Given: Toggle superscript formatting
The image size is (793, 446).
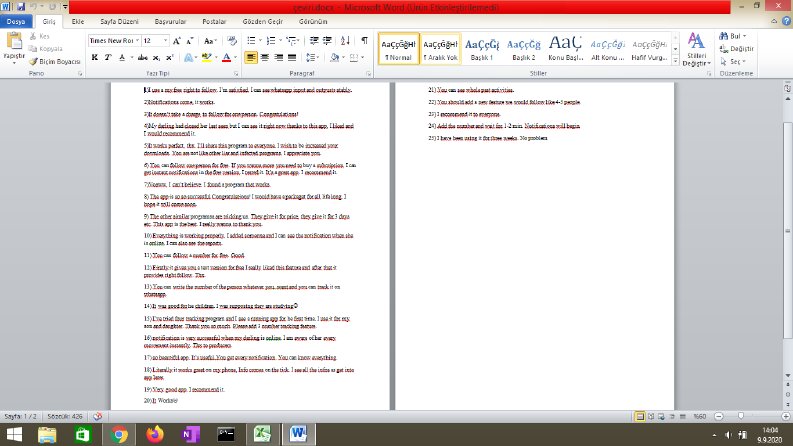Looking at the screenshot, I should point(170,58).
